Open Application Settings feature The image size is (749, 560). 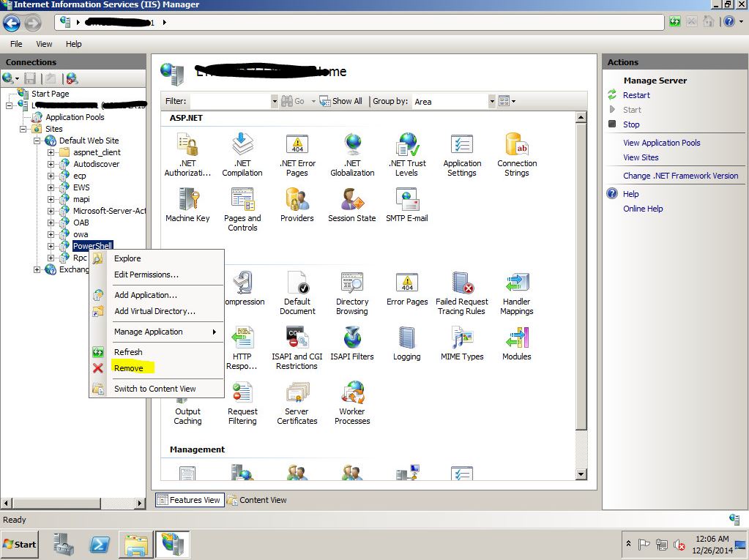coord(462,155)
